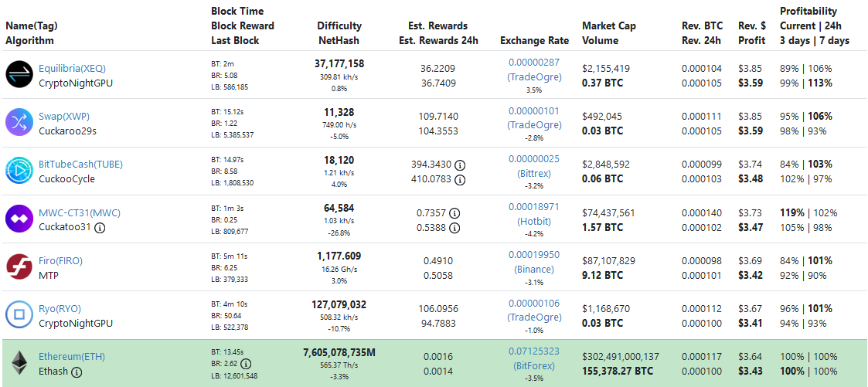The height and width of the screenshot is (387, 868).
Task: Click the Rev. $ Profit column header
Action: [x=752, y=33]
